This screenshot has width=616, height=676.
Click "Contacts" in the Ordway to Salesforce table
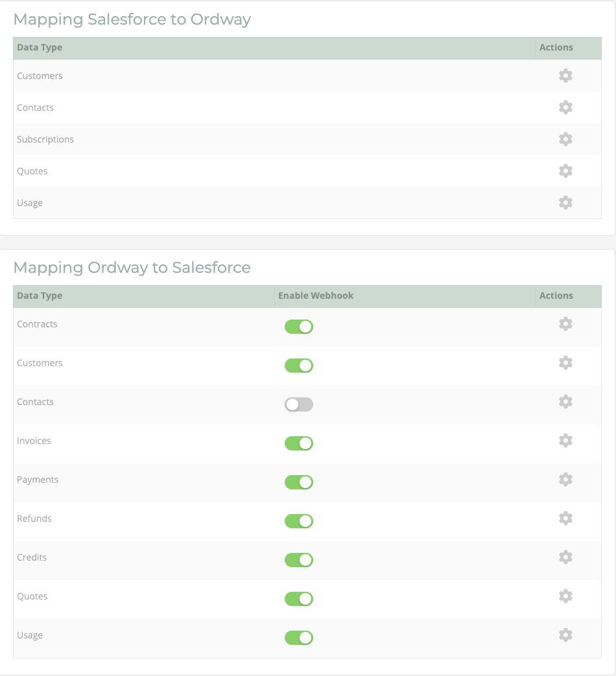35,402
